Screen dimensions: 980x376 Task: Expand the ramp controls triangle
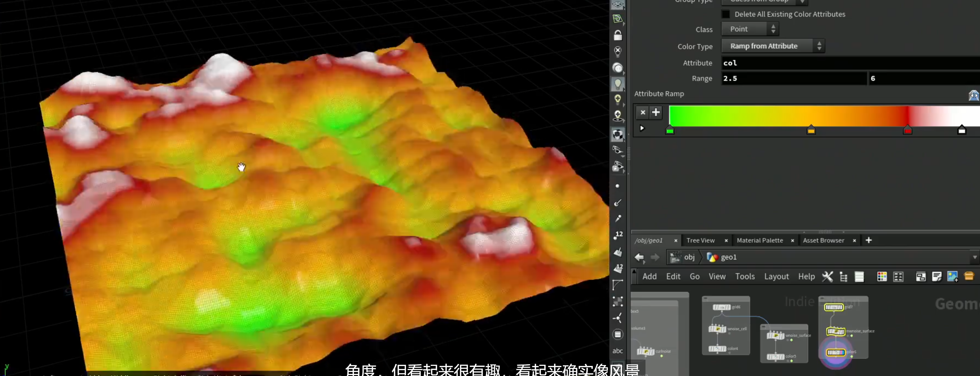642,128
